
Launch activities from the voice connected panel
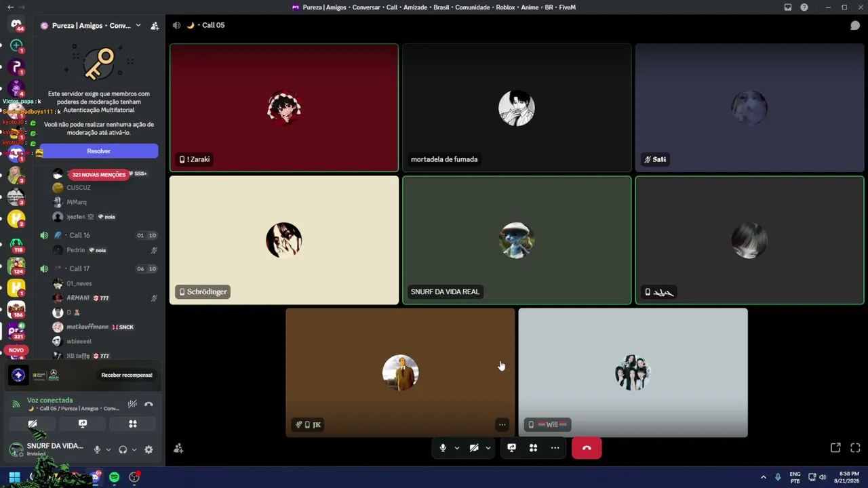coord(133,424)
